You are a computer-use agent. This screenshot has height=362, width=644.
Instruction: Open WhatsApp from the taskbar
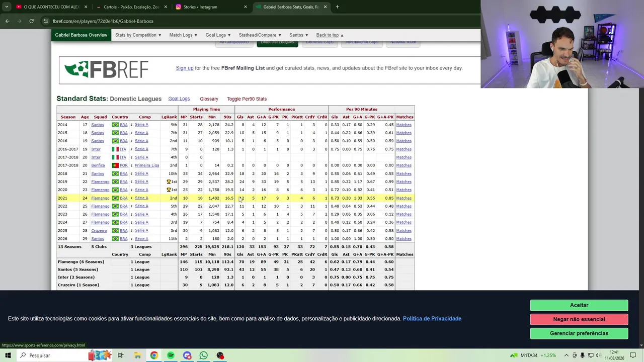(x=203, y=355)
